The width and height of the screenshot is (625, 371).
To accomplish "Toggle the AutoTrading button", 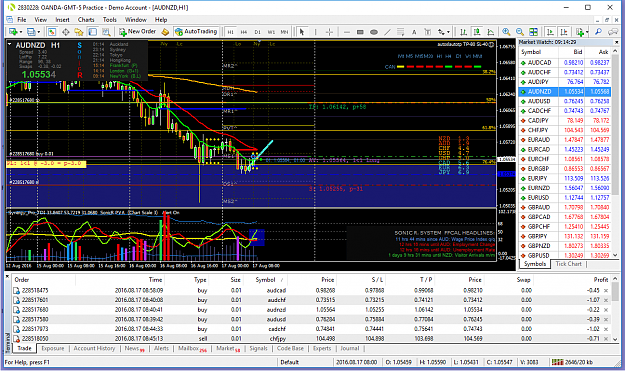I will (x=196, y=31).
